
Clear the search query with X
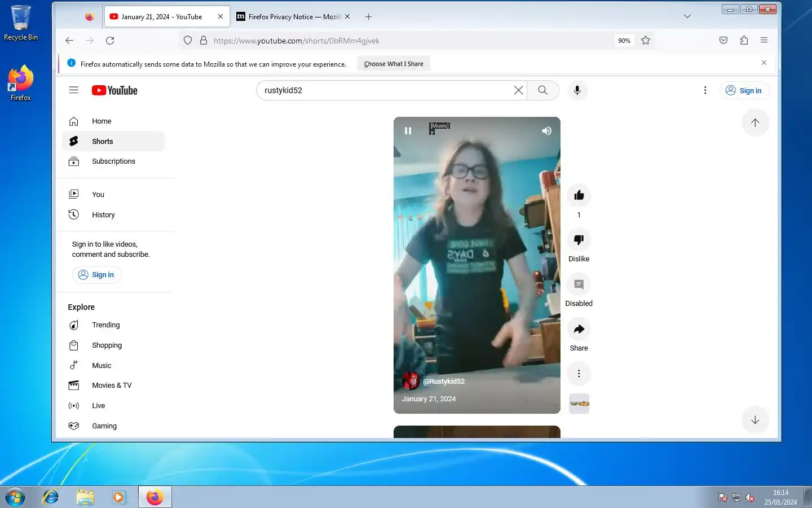pyautogui.click(x=518, y=90)
